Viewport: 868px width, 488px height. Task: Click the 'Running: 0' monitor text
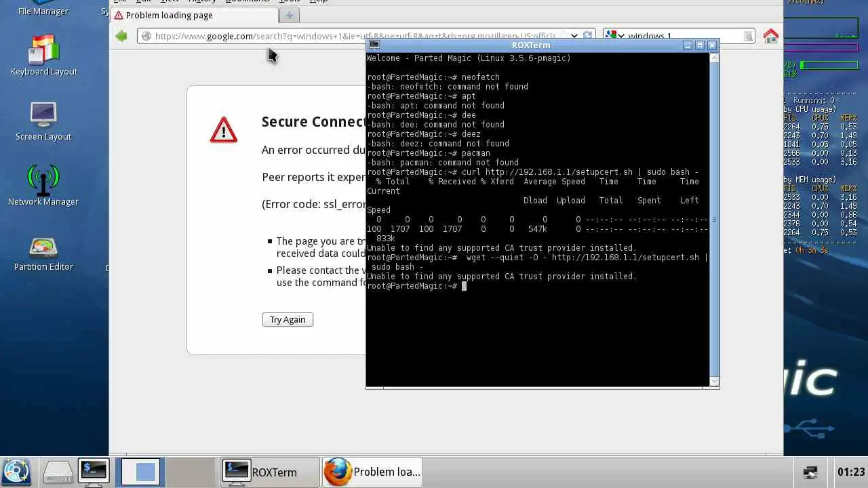point(814,100)
